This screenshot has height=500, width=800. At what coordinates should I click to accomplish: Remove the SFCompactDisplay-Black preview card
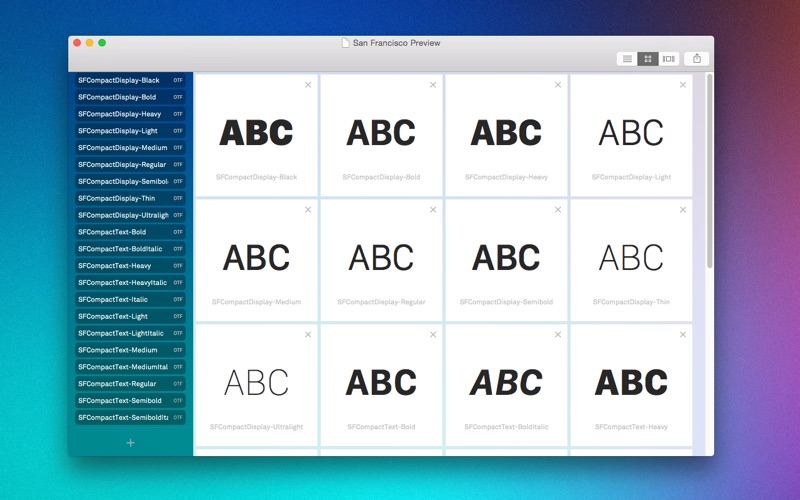click(x=308, y=85)
